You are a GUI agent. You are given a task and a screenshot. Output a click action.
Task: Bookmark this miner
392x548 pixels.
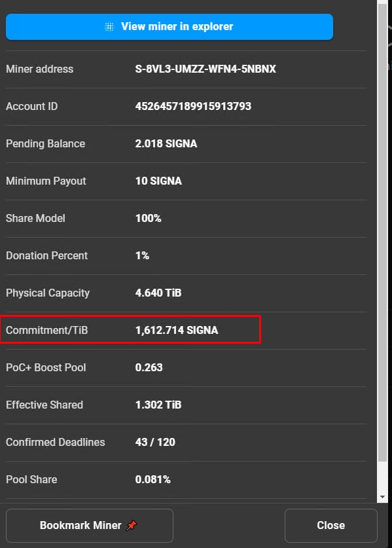pyautogui.click(x=90, y=525)
